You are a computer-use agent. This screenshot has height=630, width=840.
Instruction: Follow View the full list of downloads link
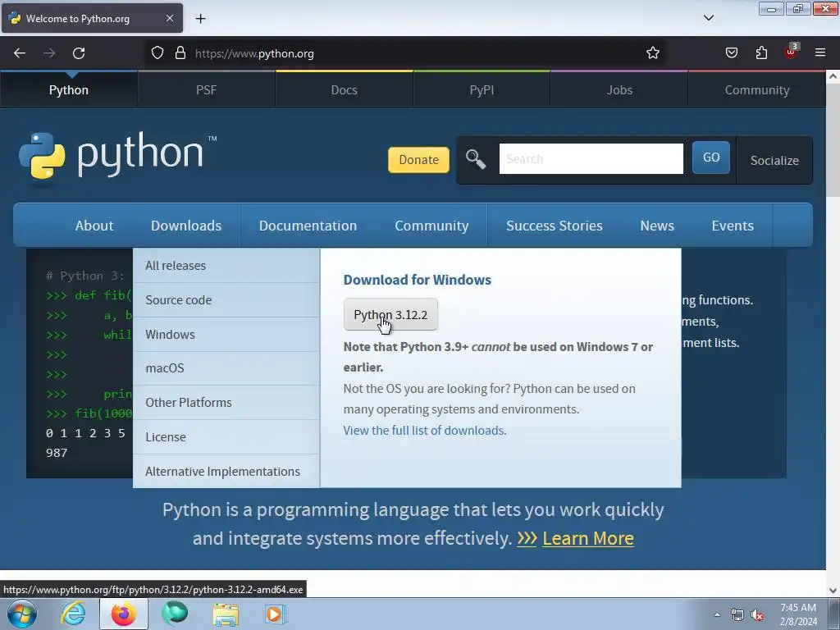pyautogui.click(x=424, y=430)
